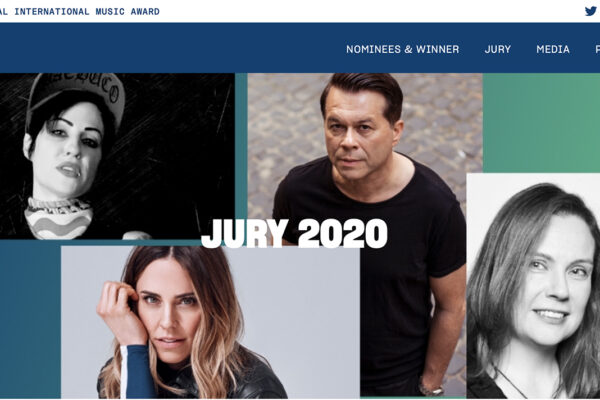Select the Media navigation item
This screenshot has width=600, height=400.
(x=553, y=49)
